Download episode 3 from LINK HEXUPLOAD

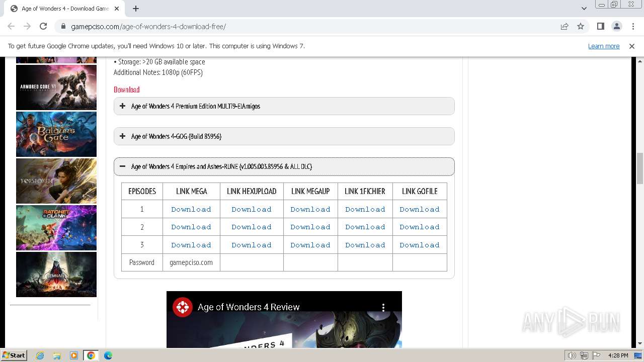252,245
